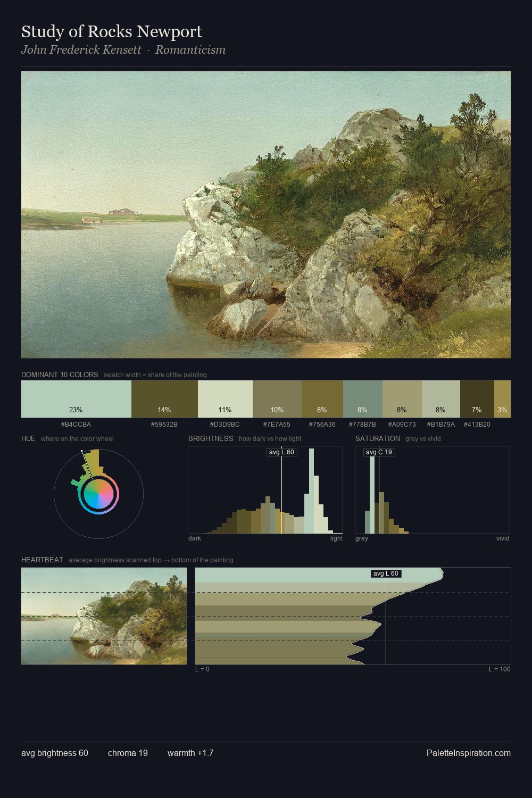The width and height of the screenshot is (532, 798).
Task: Click the artist name John Frederick Kensett
Action: (81, 50)
